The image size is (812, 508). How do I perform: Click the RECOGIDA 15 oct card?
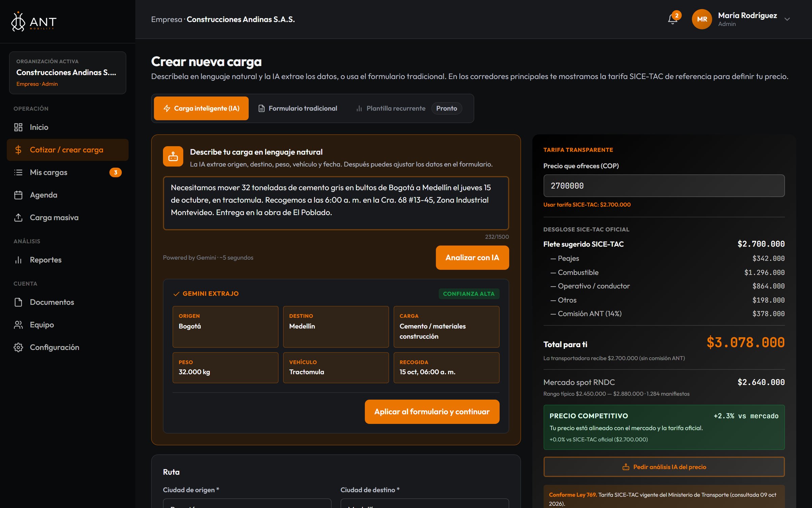446,368
